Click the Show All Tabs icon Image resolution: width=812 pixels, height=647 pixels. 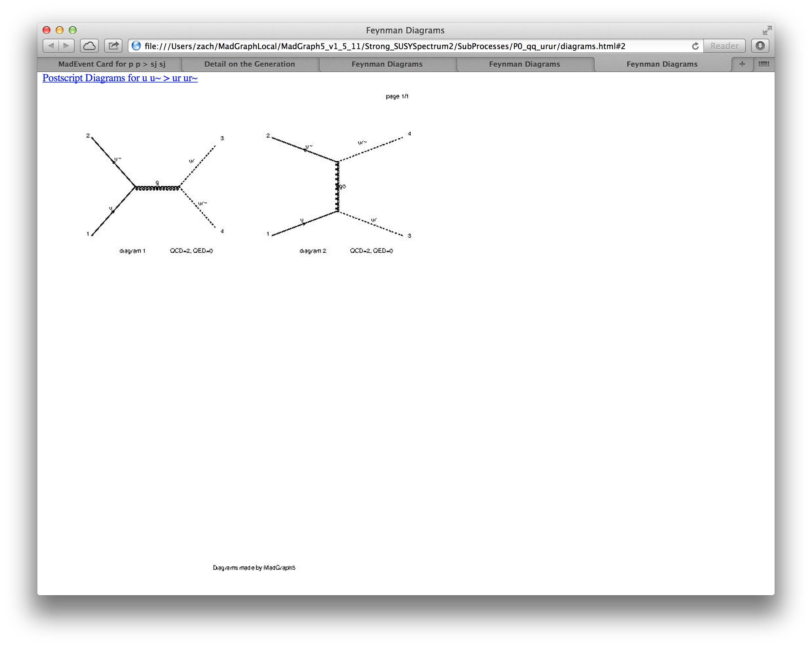click(x=764, y=64)
